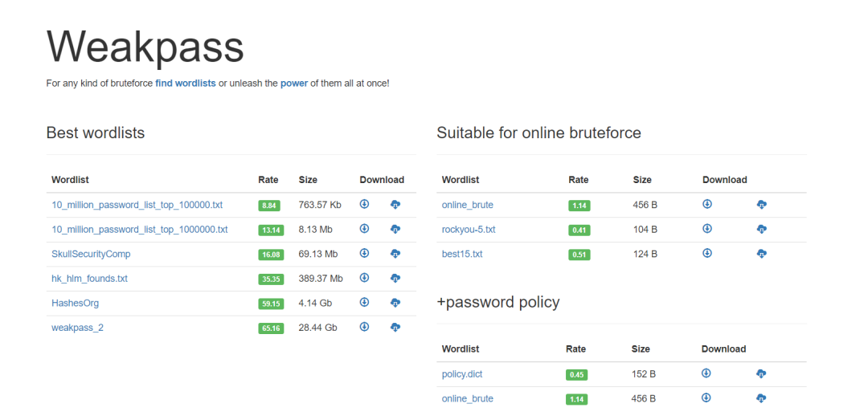
Task: Click cloud download icon for 10_million_password_list_top_100000.txt
Action: coord(395,205)
